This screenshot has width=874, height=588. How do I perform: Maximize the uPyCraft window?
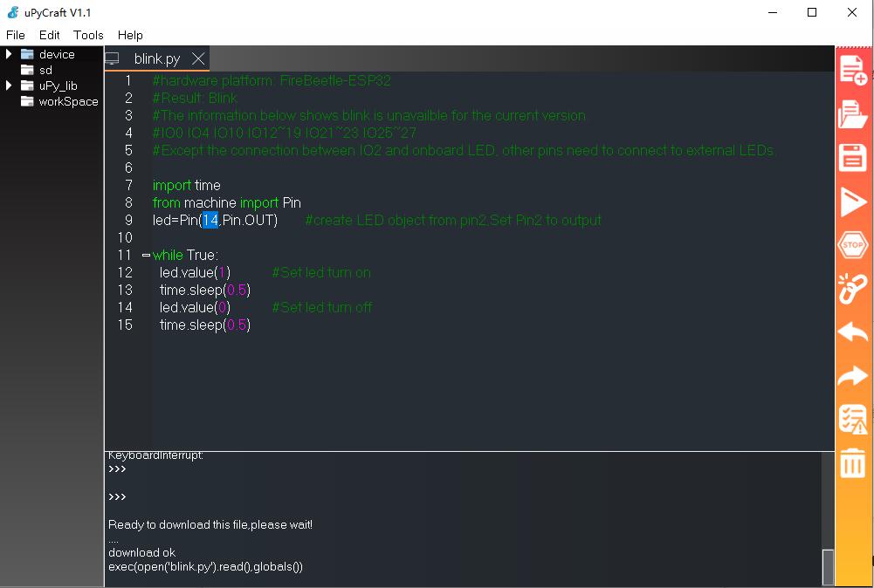(x=812, y=12)
